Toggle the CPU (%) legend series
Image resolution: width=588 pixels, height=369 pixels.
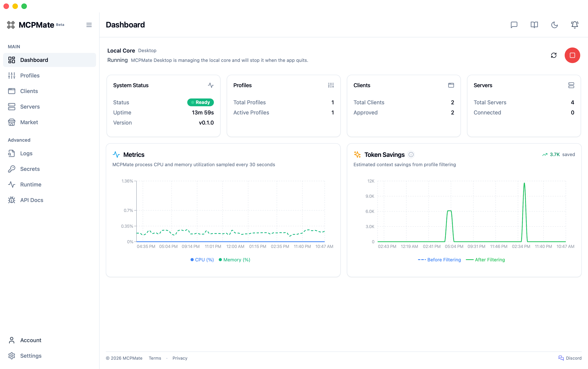[202, 260]
